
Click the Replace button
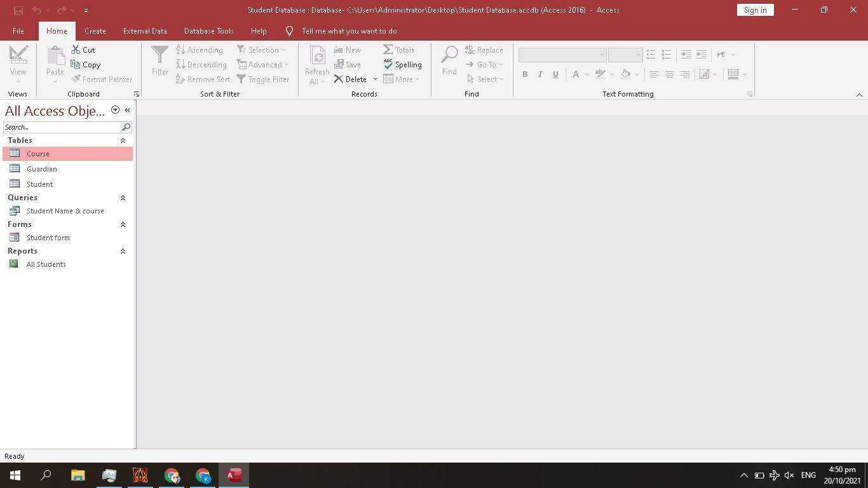click(484, 50)
